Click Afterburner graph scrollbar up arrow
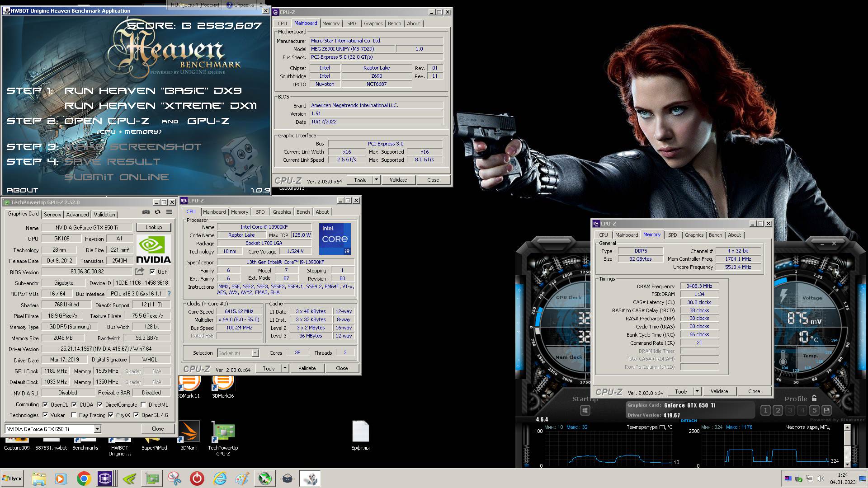This screenshot has width=868, height=488. (847, 427)
